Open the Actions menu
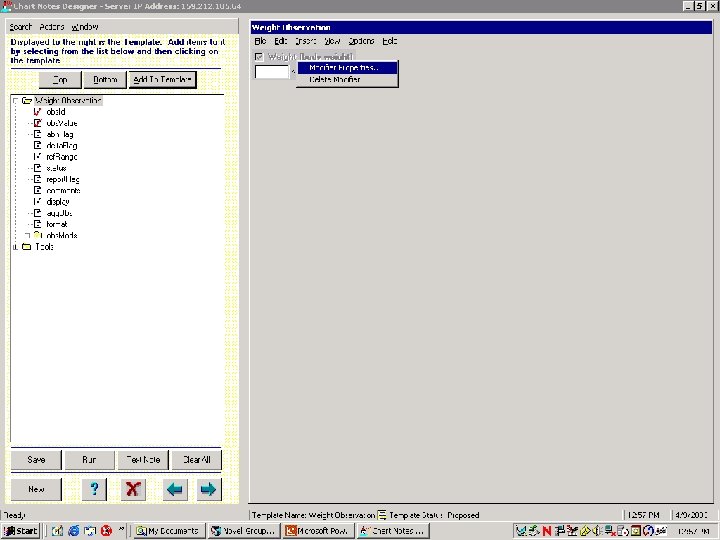Screen dimensions: 720x540 [x=52, y=27]
